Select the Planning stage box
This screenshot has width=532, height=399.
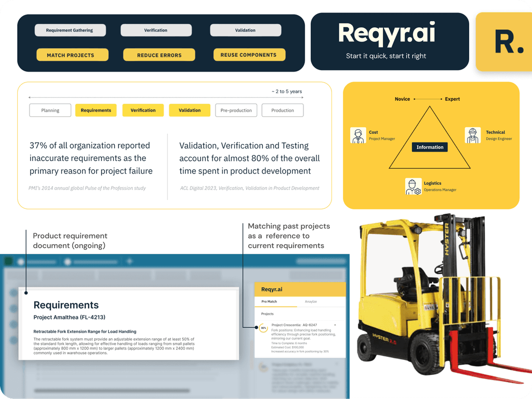point(50,110)
